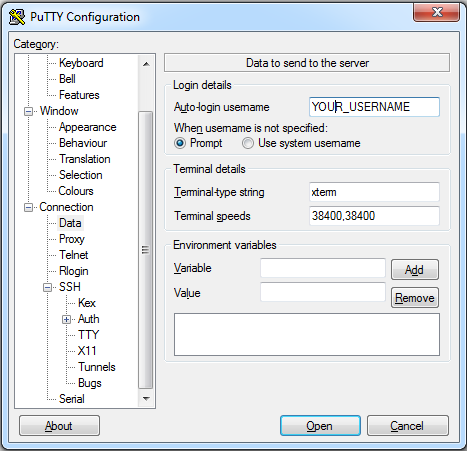Collapse the SSH tree node
The height and width of the screenshot is (451, 467).
click(x=48, y=287)
